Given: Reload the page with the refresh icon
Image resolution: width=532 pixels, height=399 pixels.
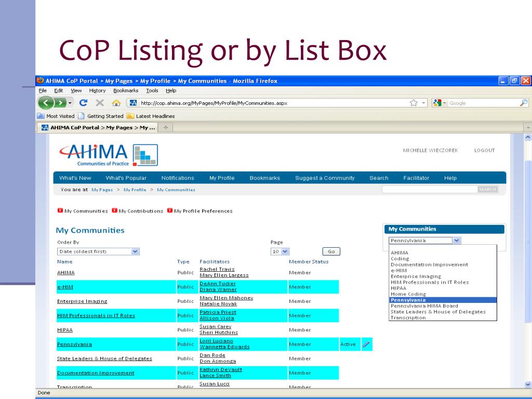Looking at the screenshot, I should click(x=83, y=103).
